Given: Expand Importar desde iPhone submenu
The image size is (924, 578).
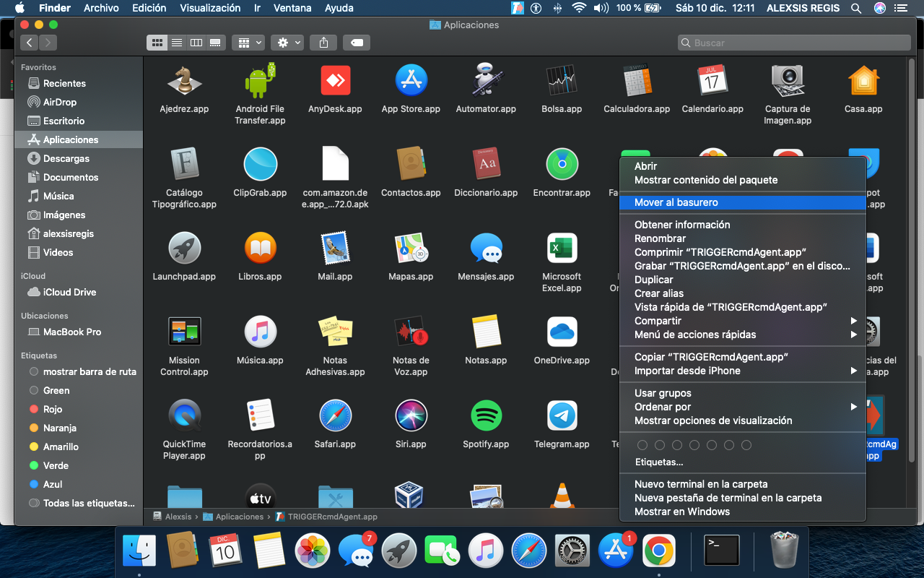Looking at the screenshot, I should click(742, 371).
